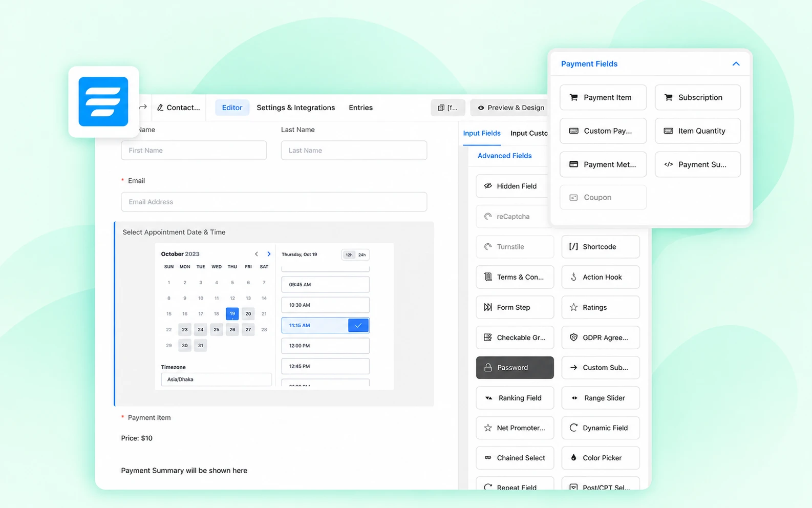Open Settings & Integrations tab
Screen dimensions: 812x508
[296, 108]
